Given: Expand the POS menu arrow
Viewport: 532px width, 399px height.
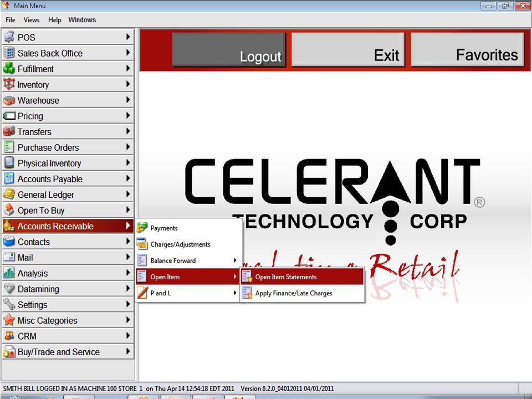Looking at the screenshot, I should click(x=128, y=37).
